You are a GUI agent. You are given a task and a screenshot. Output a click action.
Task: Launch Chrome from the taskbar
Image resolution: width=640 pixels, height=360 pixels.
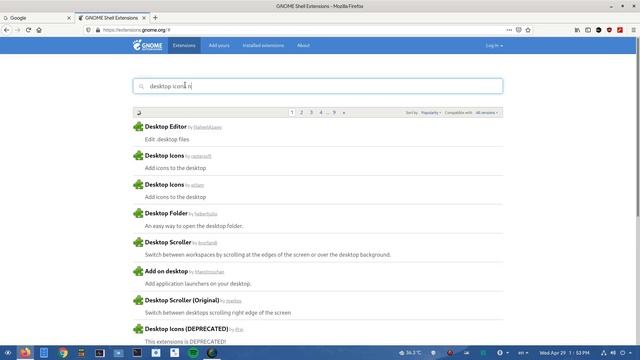(62, 353)
